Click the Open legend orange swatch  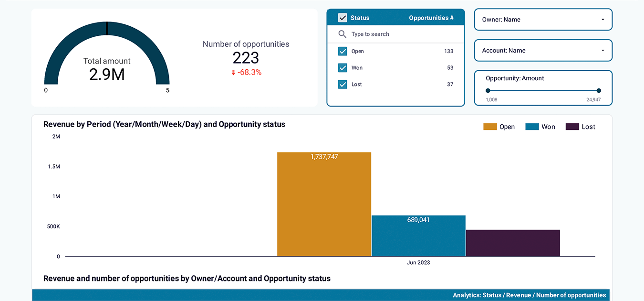(490, 127)
